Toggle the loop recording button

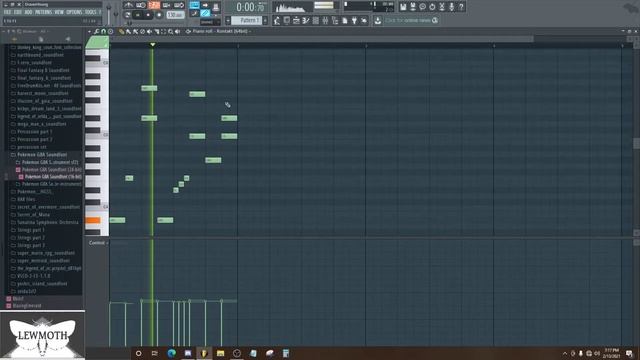tap(179, 5)
